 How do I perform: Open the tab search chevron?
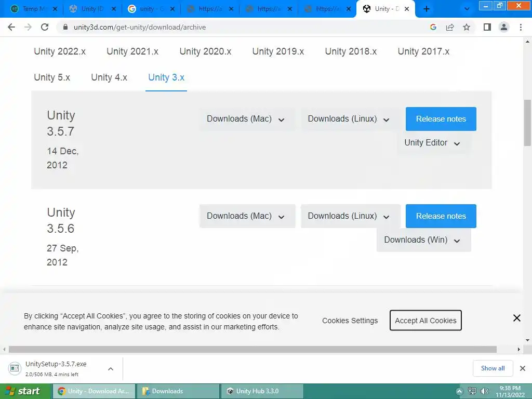467,9
